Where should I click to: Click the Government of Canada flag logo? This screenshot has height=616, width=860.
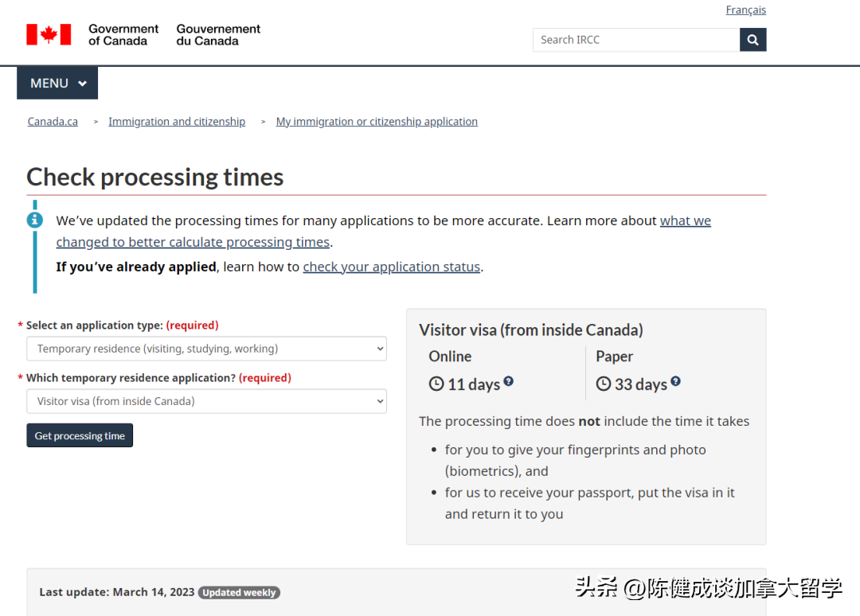(49, 34)
